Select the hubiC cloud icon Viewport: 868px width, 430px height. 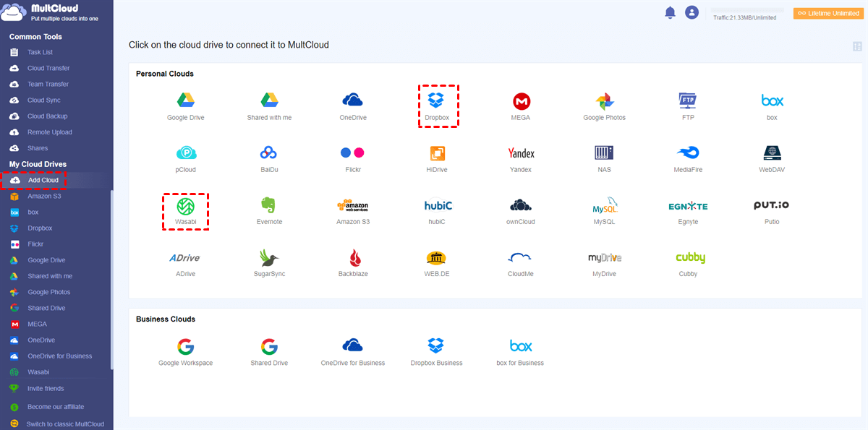coord(438,211)
